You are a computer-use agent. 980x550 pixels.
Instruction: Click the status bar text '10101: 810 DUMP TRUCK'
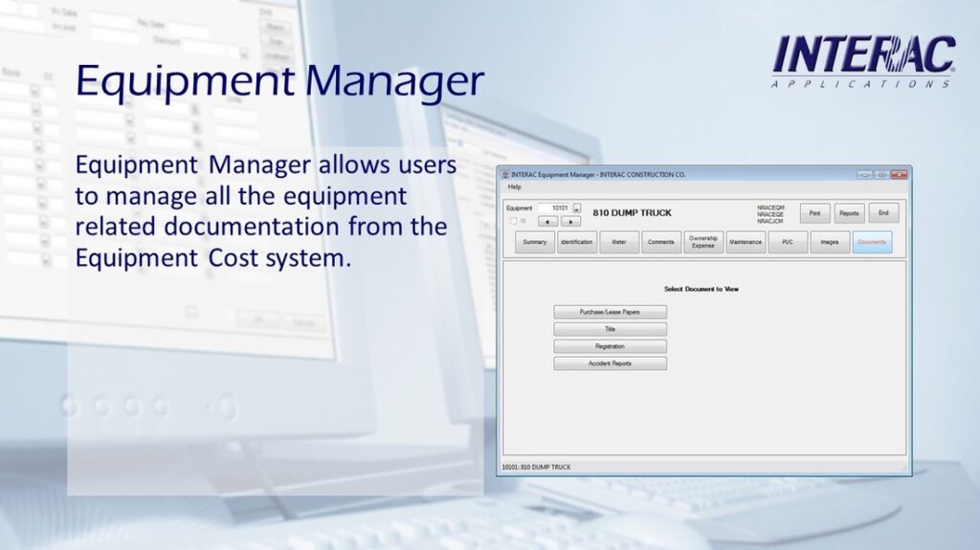pos(536,468)
